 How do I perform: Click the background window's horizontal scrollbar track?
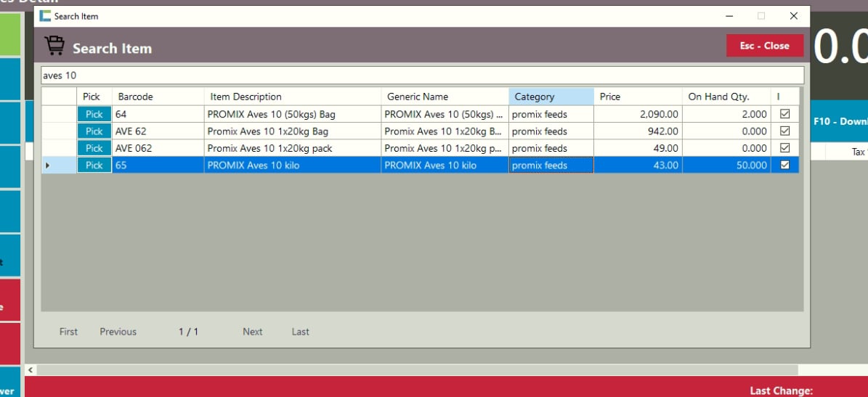(x=417, y=369)
